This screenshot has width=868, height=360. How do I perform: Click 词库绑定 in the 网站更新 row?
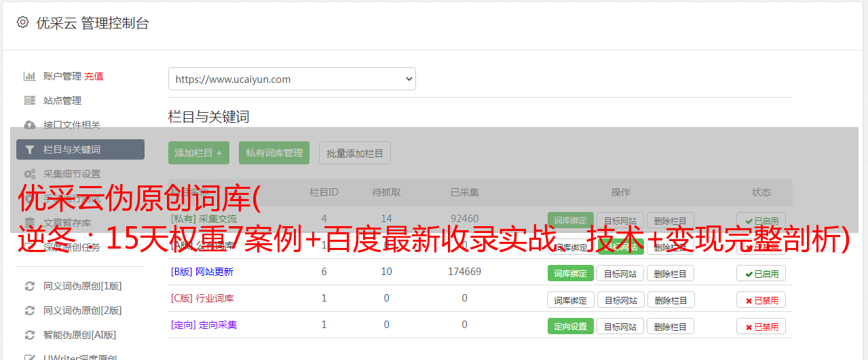coord(571,273)
